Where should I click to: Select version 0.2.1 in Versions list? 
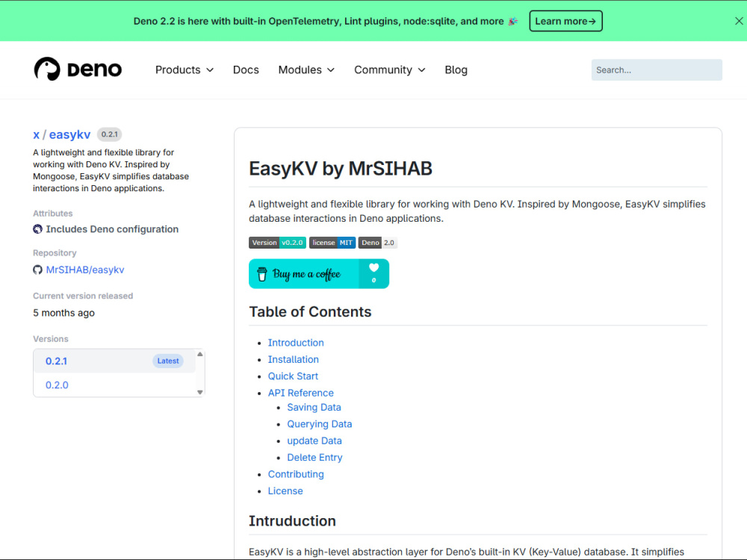click(x=114, y=361)
